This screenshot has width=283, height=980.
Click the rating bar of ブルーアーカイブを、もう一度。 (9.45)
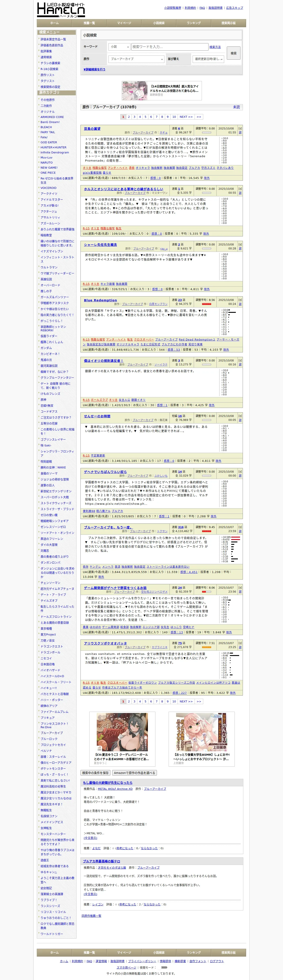click(x=207, y=531)
